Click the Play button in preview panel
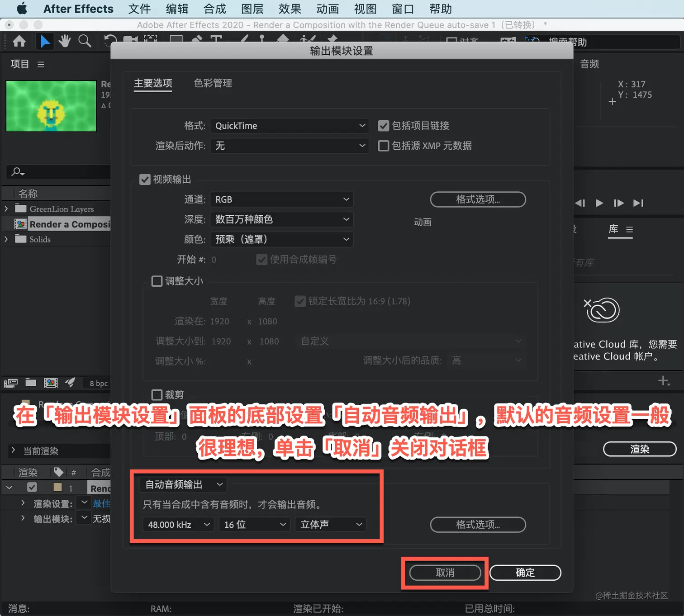The height and width of the screenshot is (616, 684). 599,203
